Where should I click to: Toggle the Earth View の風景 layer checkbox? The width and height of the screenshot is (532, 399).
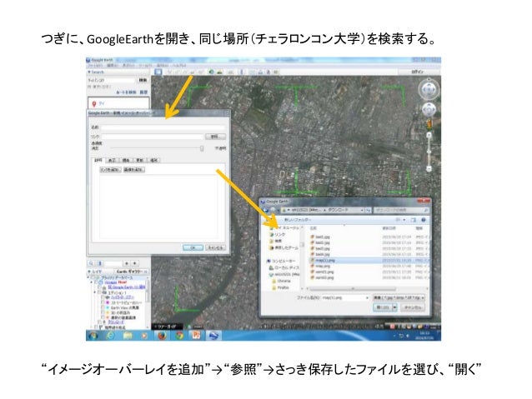103,307
